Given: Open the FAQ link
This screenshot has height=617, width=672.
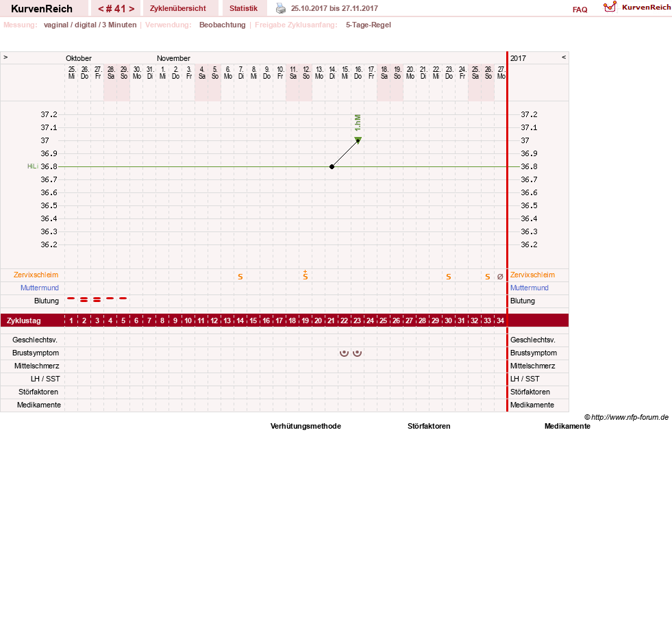Looking at the screenshot, I should tap(580, 10).
